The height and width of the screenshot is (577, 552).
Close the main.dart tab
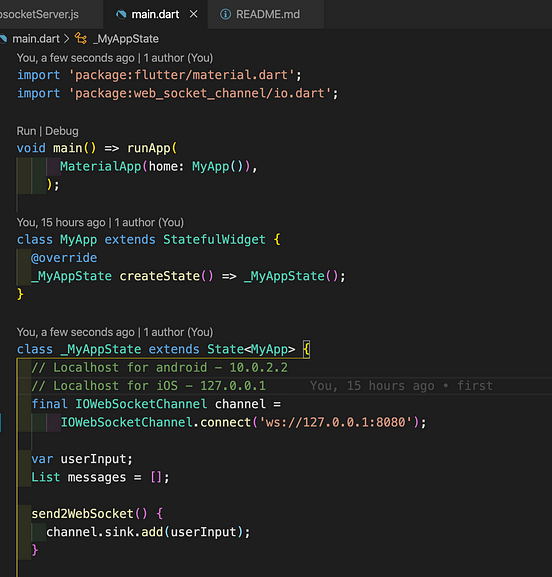coord(194,14)
